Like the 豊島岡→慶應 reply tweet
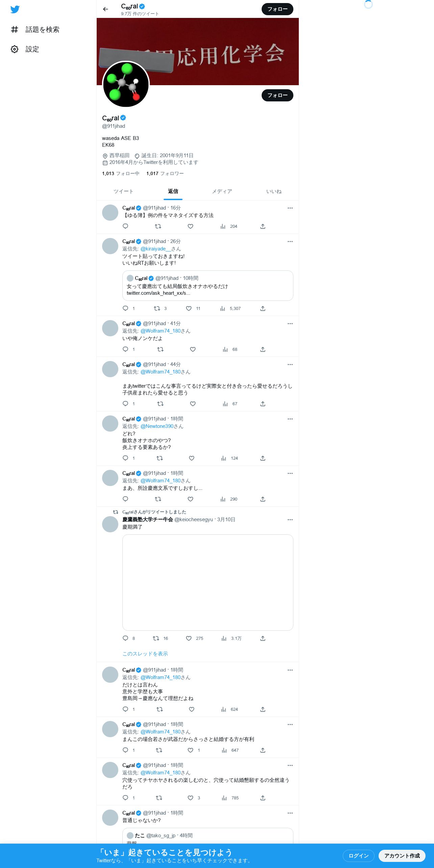 click(x=191, y=709)
